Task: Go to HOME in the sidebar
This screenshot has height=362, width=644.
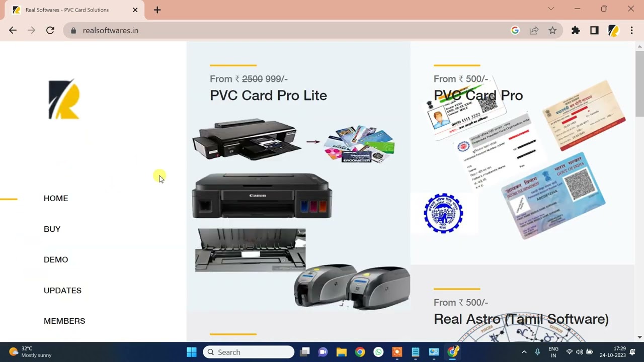Action: pos(56,198)
